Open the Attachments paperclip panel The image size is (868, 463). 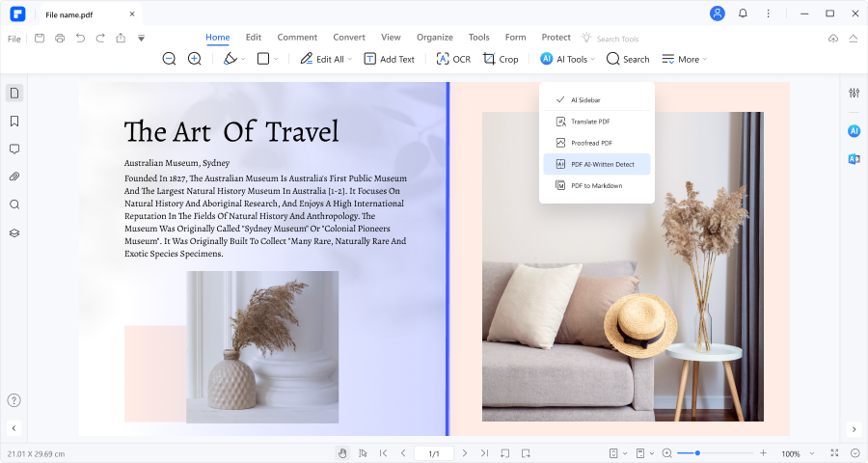coord(14,177)
